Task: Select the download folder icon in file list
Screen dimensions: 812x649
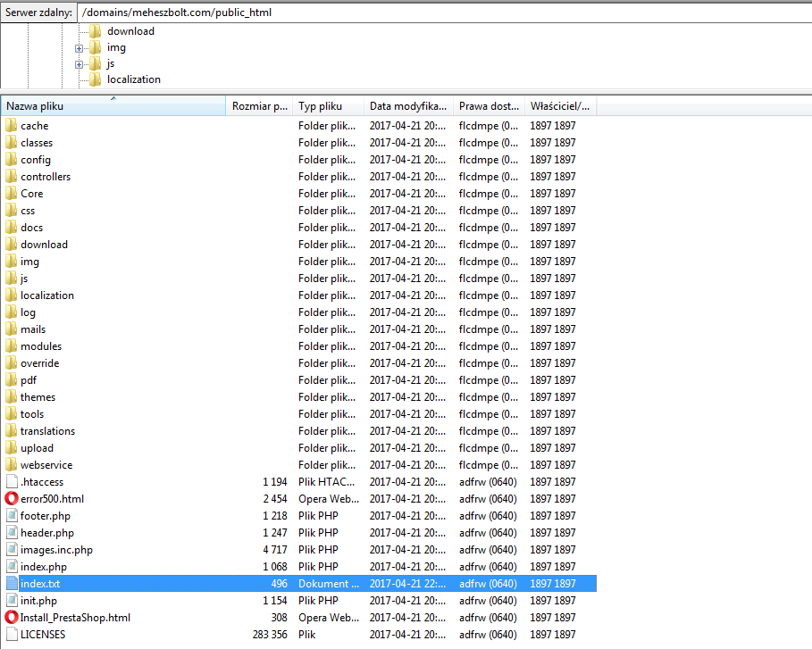Action: tap(12, 245)
